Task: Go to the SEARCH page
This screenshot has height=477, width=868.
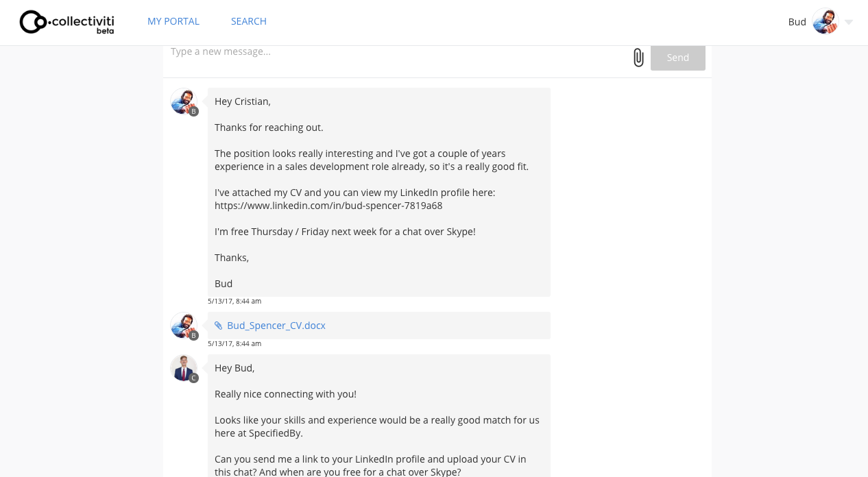Action: pos(249,21)
